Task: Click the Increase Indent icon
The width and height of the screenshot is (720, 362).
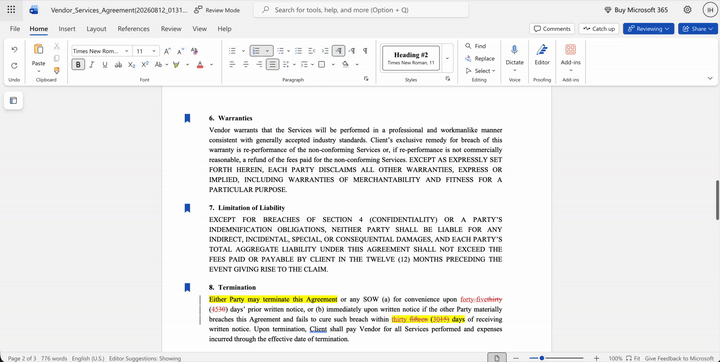Action: (x=325, y=51)
